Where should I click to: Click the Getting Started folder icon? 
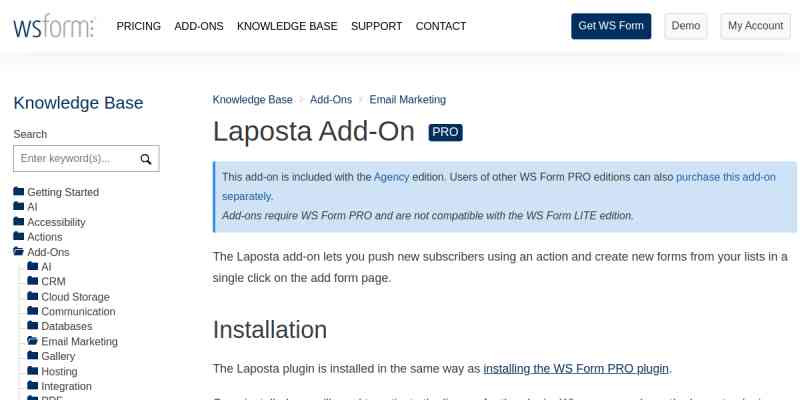(x=18, y=192)
